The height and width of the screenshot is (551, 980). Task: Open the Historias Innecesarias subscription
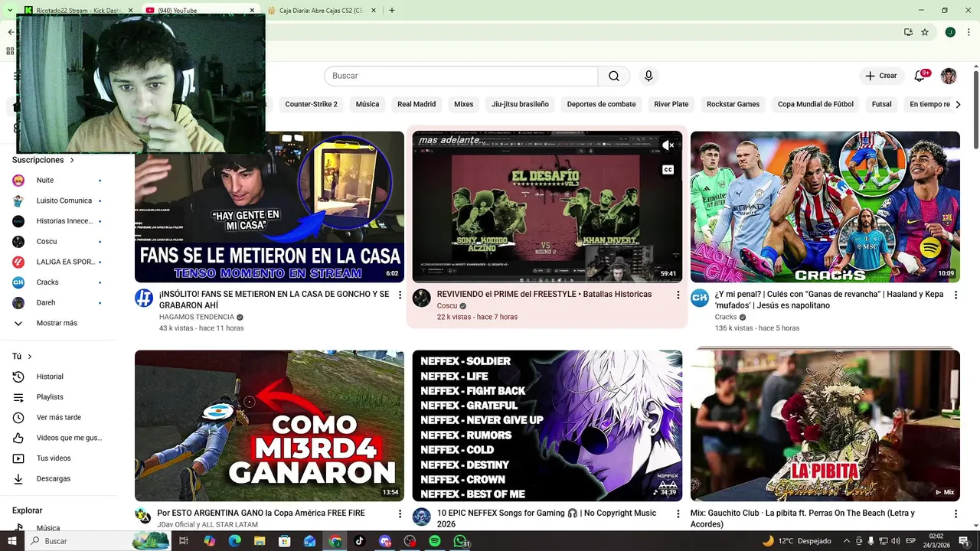tap(58, 221)
